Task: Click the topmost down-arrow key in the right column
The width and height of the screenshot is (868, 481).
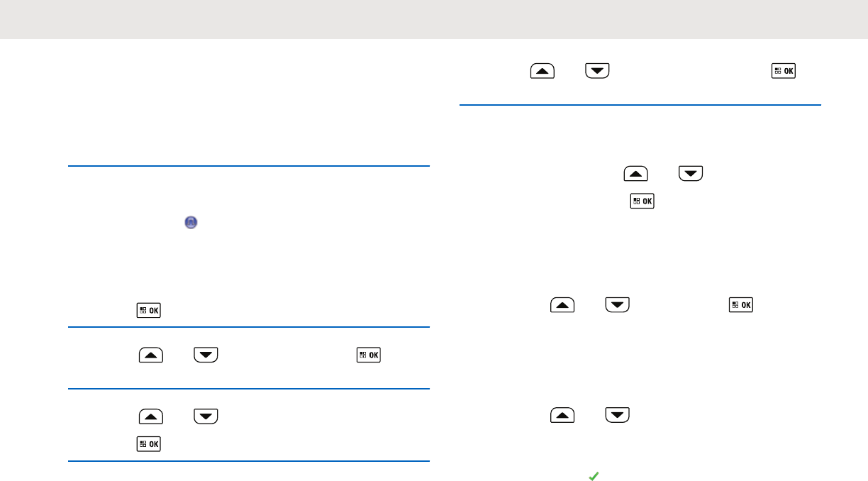Action: (598, 71)
